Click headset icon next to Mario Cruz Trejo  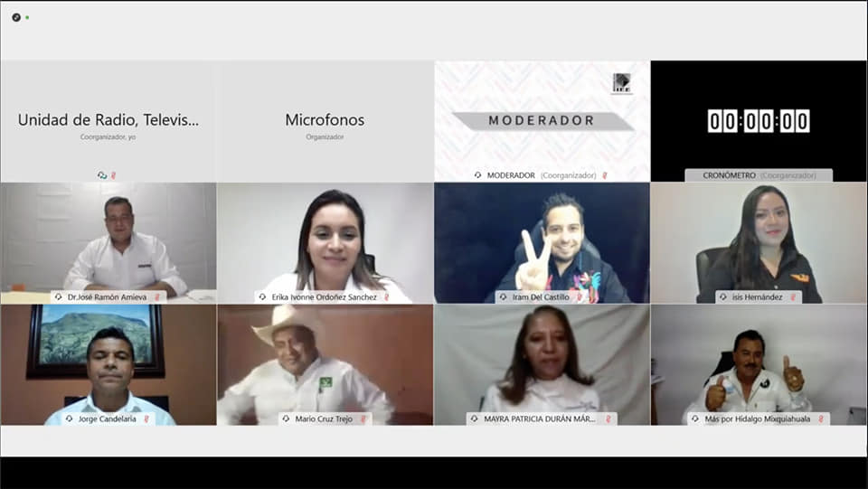click(287, 418)
